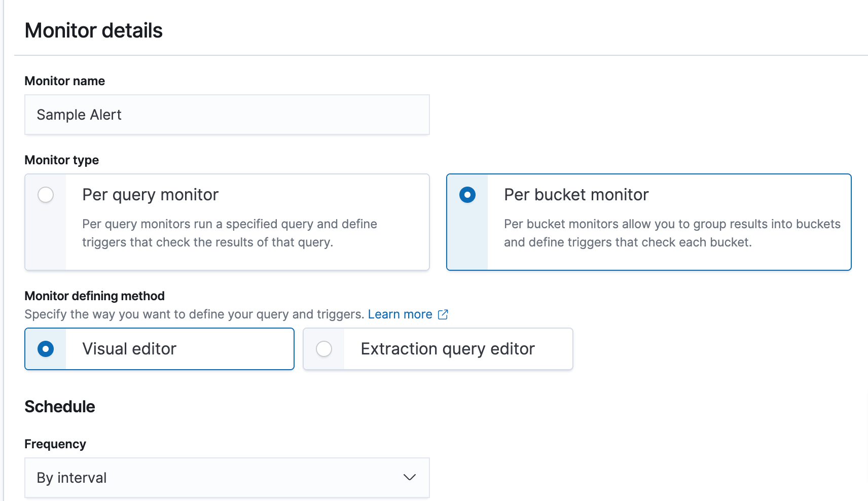This screenshot has height=501, width=868.
Task: Choose the Visual editor radio option
Action: [x=46, y=349]
